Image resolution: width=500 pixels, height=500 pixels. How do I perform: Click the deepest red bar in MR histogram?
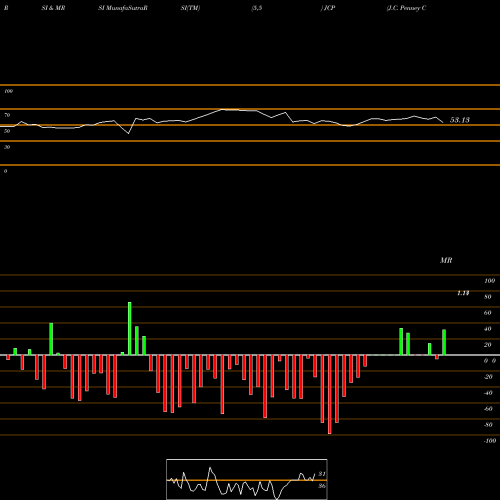pos(330,394)
